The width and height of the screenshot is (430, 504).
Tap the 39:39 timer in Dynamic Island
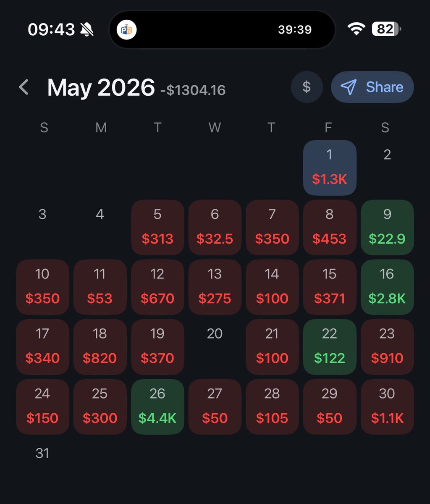pos(295,30)
